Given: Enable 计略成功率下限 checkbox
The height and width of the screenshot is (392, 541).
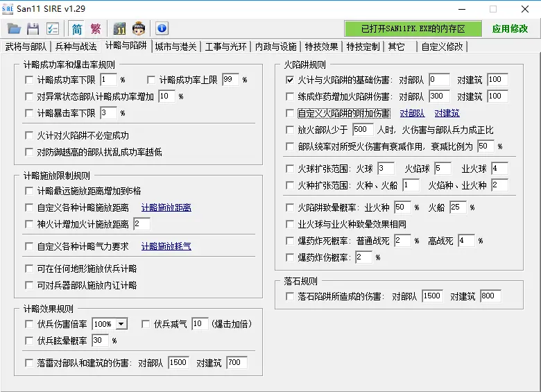Looking at the screenshot, I should coord(29,80).
